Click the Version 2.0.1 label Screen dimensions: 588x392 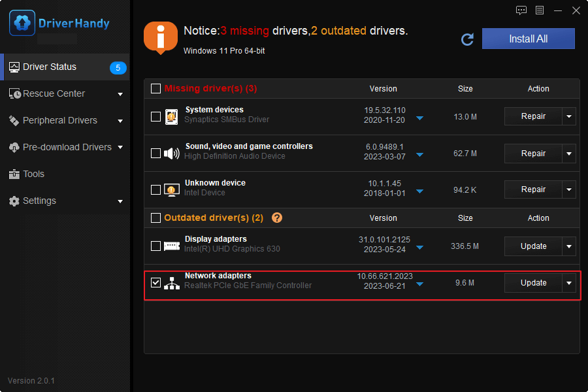click(x=31, y=381)
